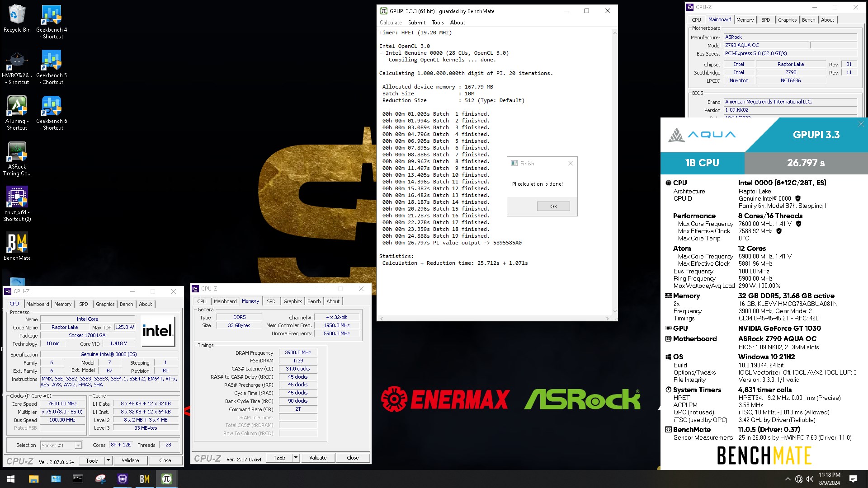
Task: Click Tools button in left CPU-Z
Action: coord(92,460)
